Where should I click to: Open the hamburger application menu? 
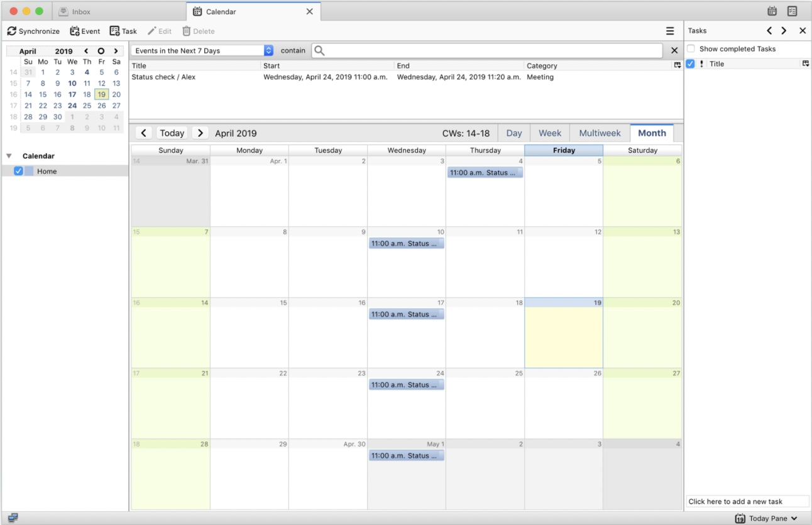670,30
